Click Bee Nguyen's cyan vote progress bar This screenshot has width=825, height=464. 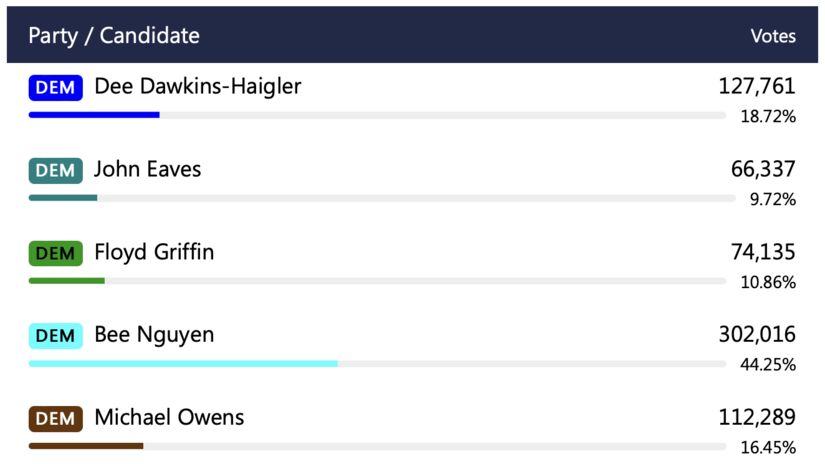tap(183, 363)
